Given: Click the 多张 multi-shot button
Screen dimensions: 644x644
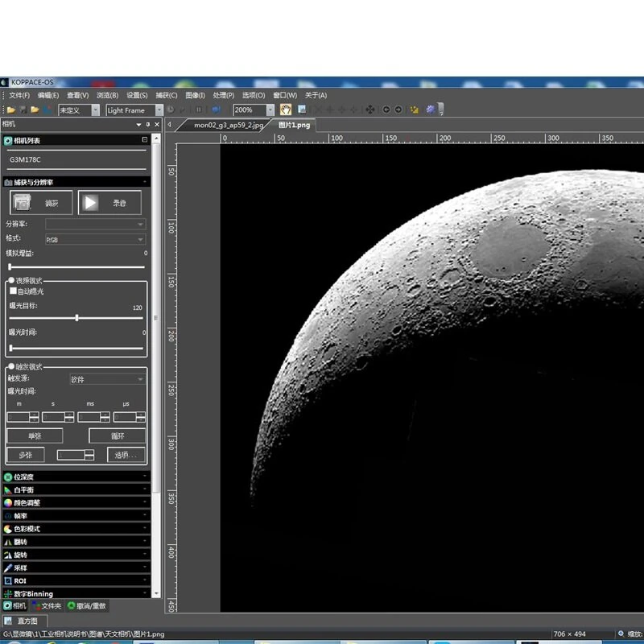Looking at the screenshot, I should [x=26, y=455].
